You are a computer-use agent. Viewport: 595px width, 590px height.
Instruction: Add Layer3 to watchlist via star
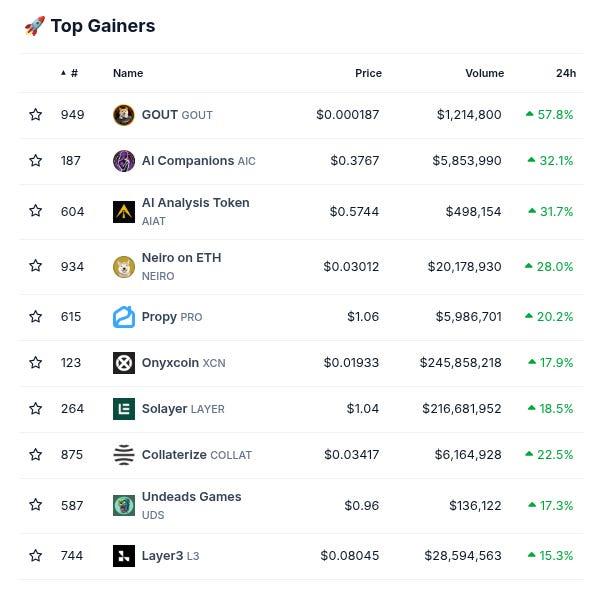click(36, 555)
